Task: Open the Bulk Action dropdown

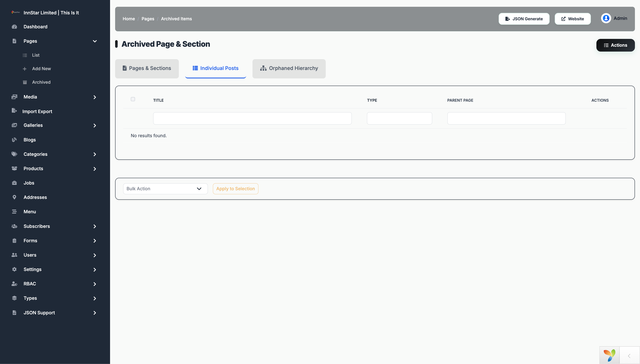Action: pos(165,189)
